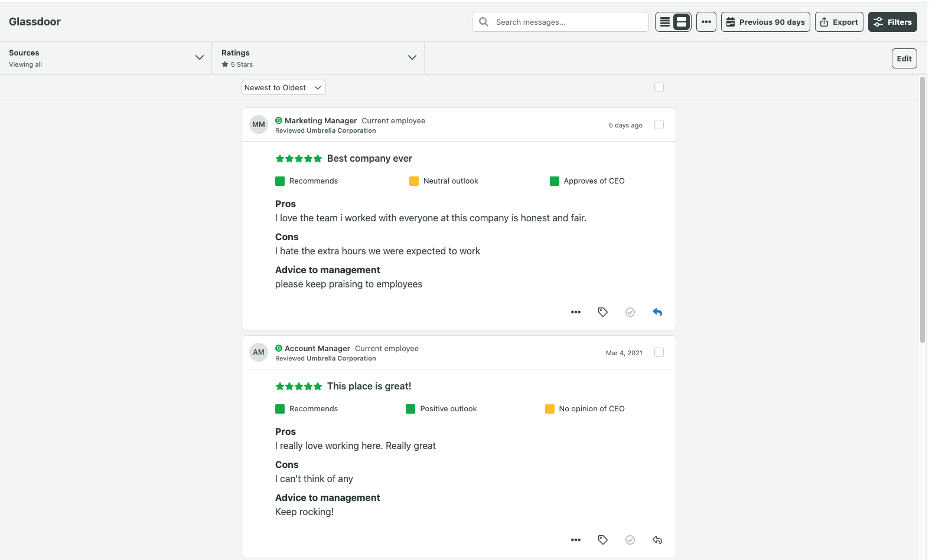Click the Search messages field
The width and height of the screenshot is (929, 560).
coord(567,22)
